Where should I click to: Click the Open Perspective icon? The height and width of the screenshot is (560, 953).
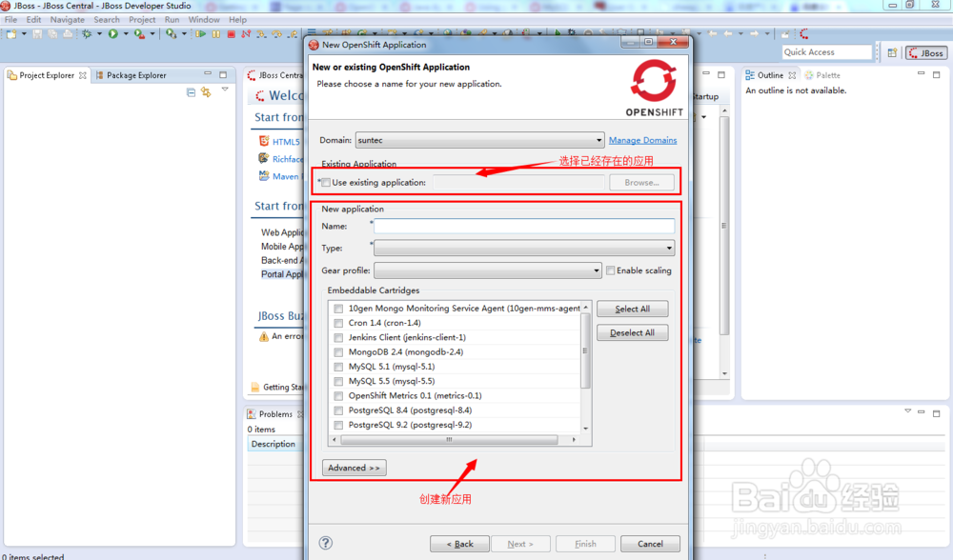[x=892, y=52]
